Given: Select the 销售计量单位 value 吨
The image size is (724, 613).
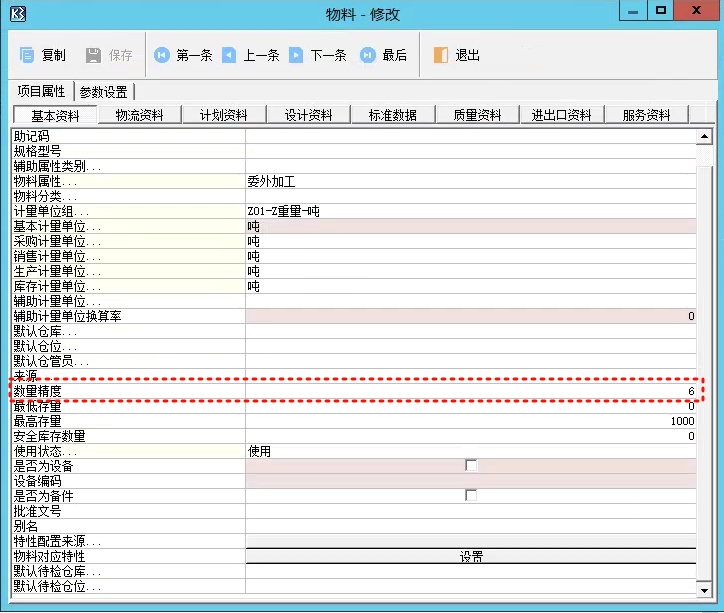Looking at the screenshot, I should [x=471, y=256].
